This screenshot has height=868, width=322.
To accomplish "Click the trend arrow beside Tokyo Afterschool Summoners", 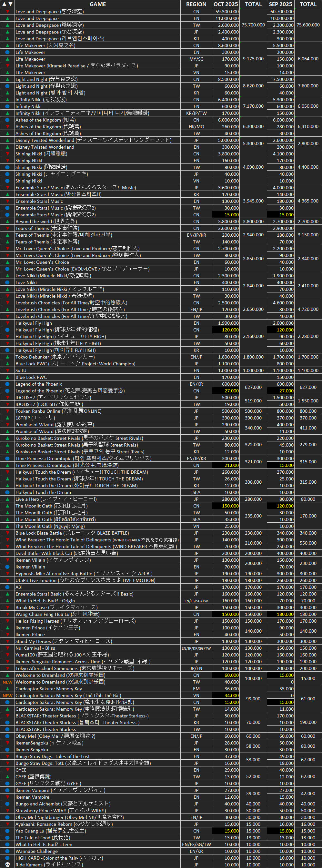I will click(7, 668).
